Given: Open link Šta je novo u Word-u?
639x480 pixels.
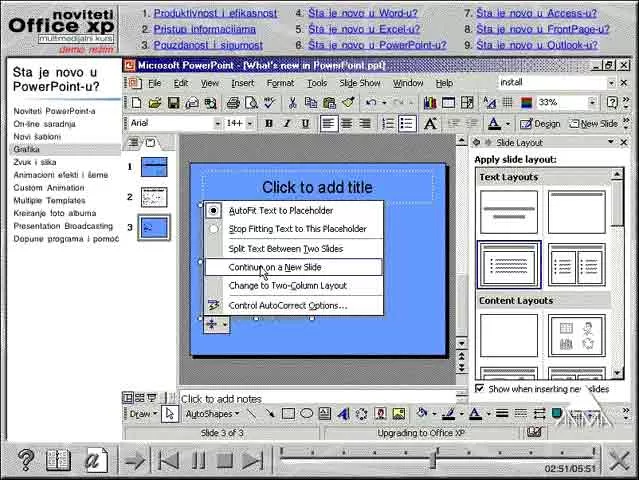Looking at the screenshot, I should 363,13.
